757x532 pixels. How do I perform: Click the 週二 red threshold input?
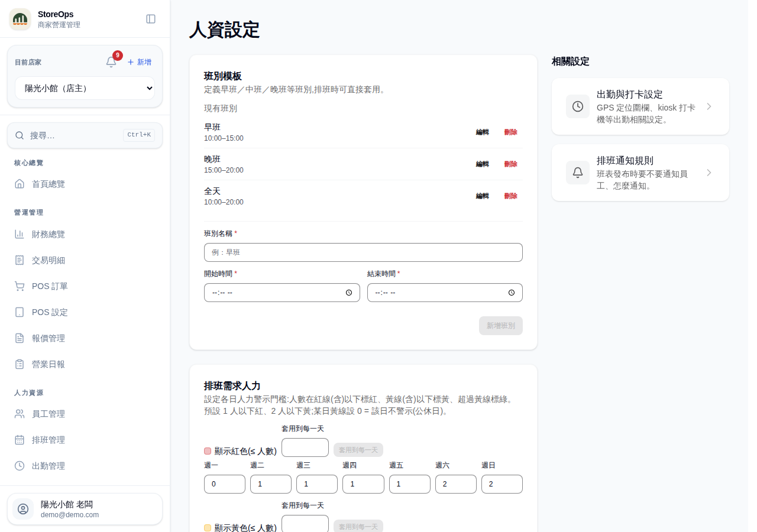coord(271,484)
